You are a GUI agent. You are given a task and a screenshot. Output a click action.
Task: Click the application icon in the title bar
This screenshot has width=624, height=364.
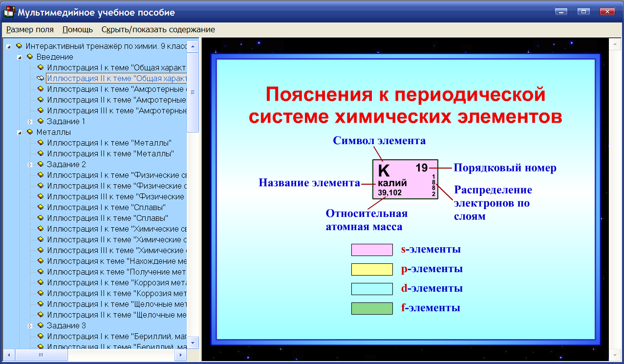(8, 12)
